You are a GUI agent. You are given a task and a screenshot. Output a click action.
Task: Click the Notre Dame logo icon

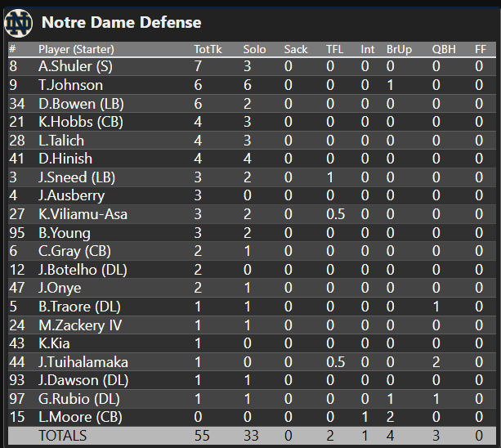(19, 22)
